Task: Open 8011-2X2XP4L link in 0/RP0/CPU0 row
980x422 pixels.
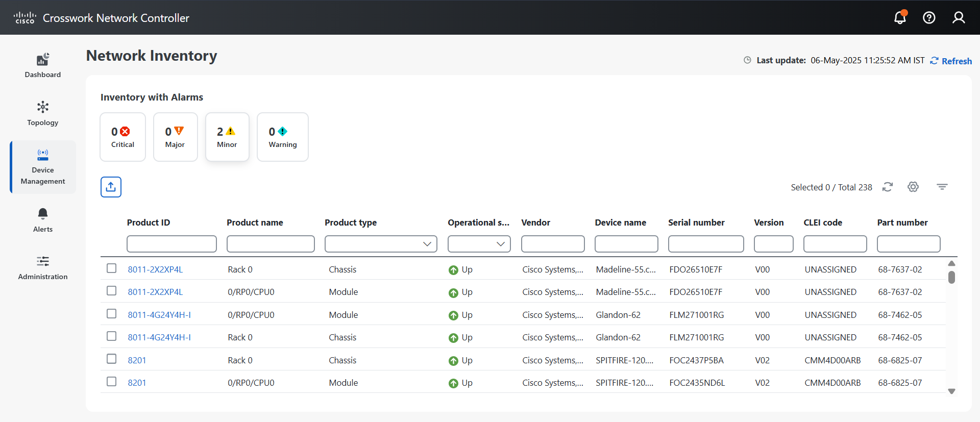Action: [155, 292]
